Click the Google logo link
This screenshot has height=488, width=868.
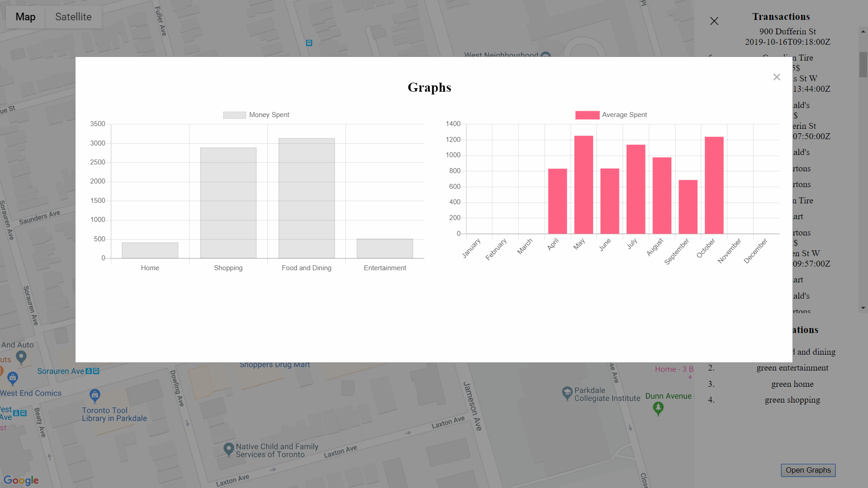(21, 480)
